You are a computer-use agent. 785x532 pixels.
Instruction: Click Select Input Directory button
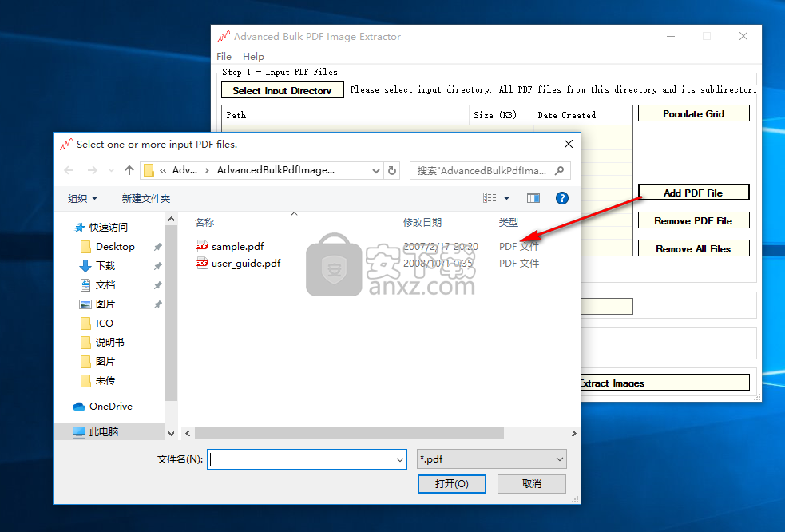[x=283, y=91]
